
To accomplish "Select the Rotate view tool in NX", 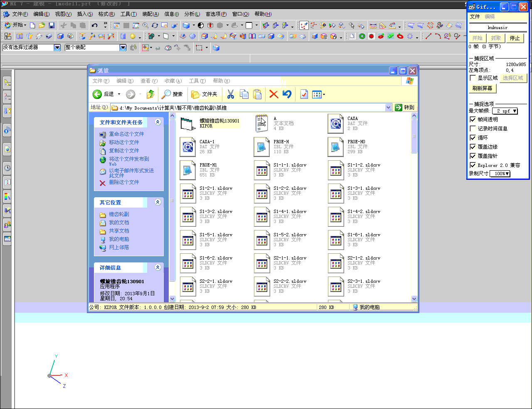I will click(155, 25).
